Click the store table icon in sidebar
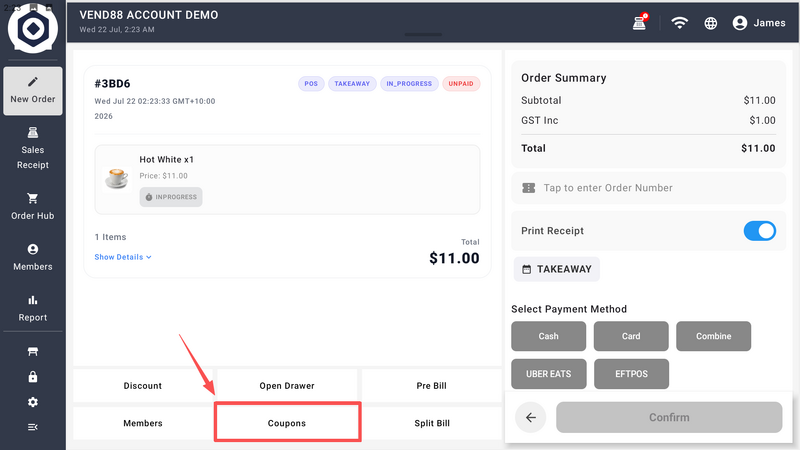This screenshot has height=450, width=800. [33, 352]
